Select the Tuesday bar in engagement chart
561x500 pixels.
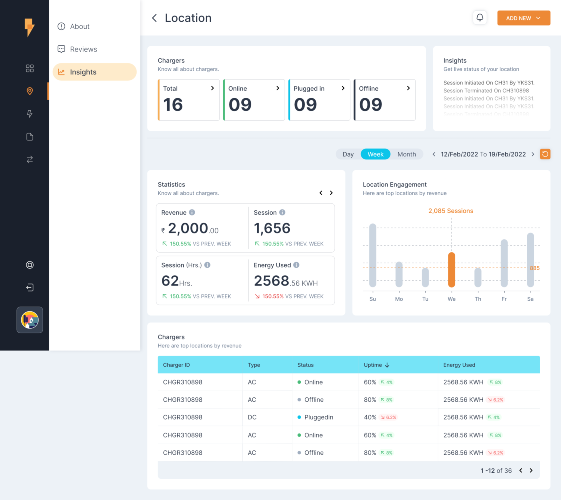[425, 278]
